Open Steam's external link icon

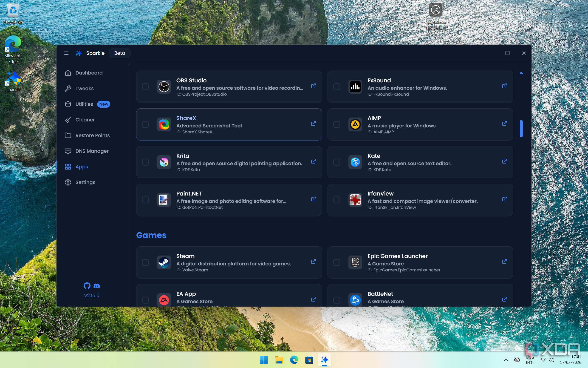click(x=314, y=262)
